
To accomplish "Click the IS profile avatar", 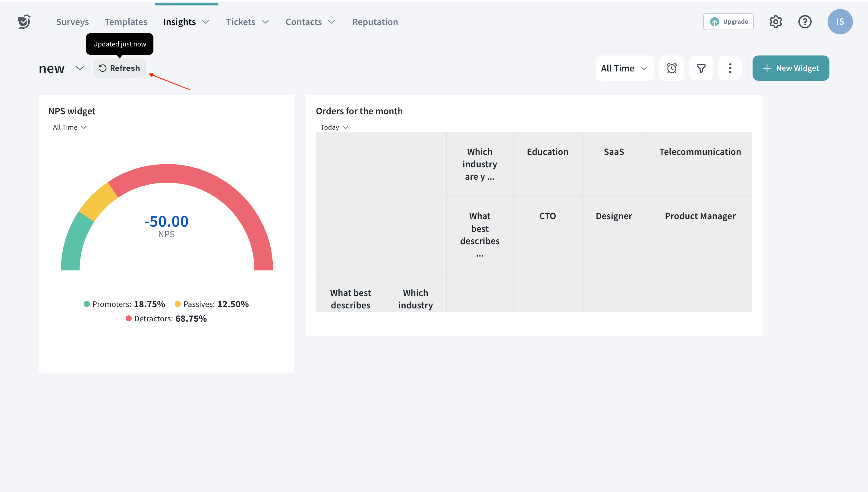I will coord(840,22).
